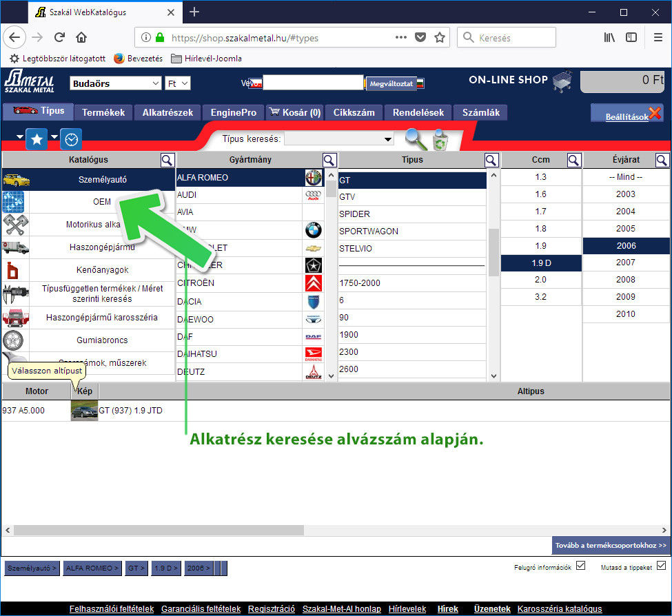Viewport: 672px width, 616px height.
Task: Expand the arrow left of the history clock
Action: pos(54,136)
